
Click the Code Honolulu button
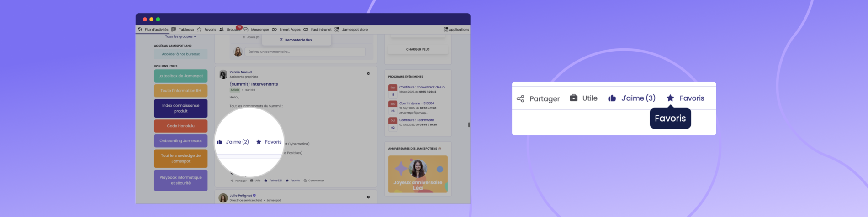180,126
